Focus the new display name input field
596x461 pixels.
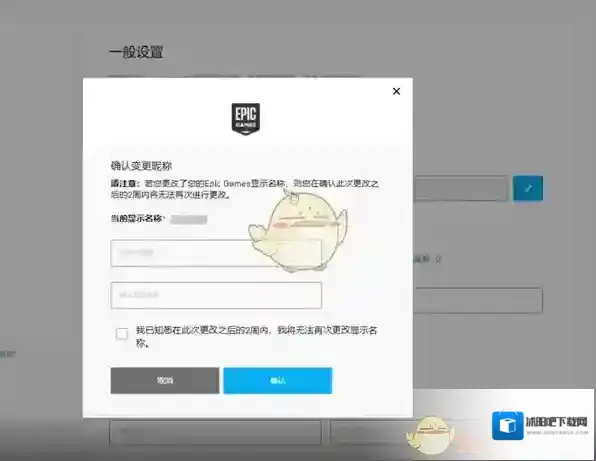(216, 253)
